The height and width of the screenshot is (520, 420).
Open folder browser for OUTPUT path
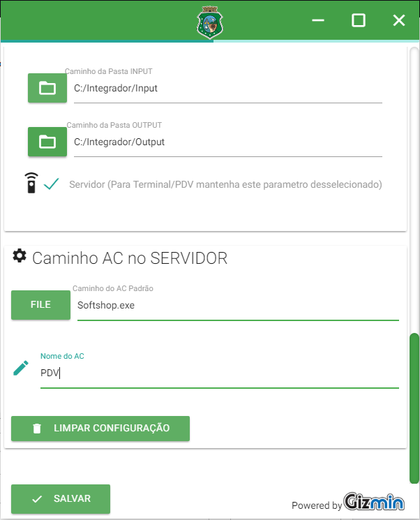point(47,142)
